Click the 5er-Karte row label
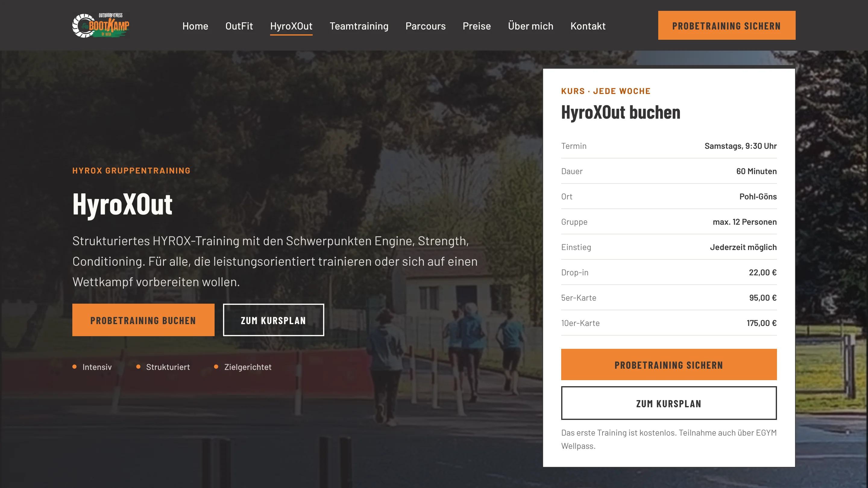The image size is (868, 488). tap(579, 298)
